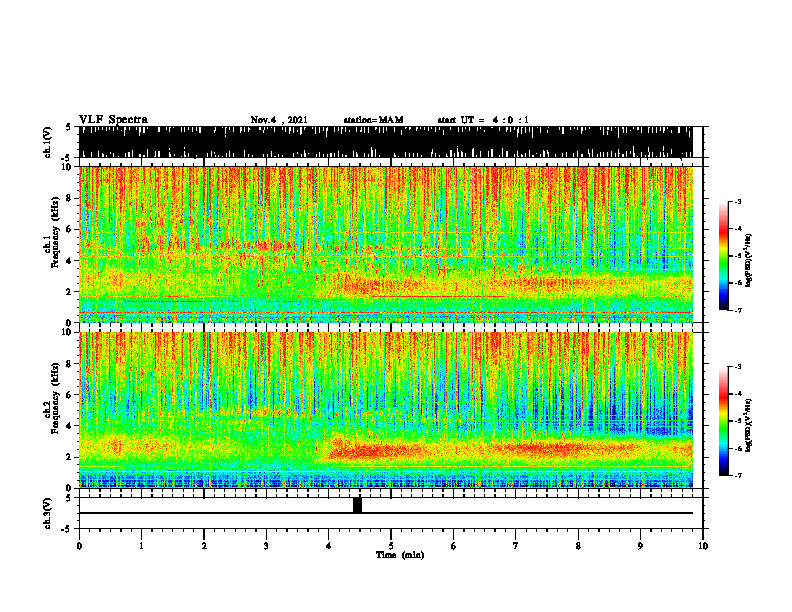Click the ch.2 "Frequency (kHz)" axis label
The width and height of the screenshot is (792, 612).
(55, 398)
